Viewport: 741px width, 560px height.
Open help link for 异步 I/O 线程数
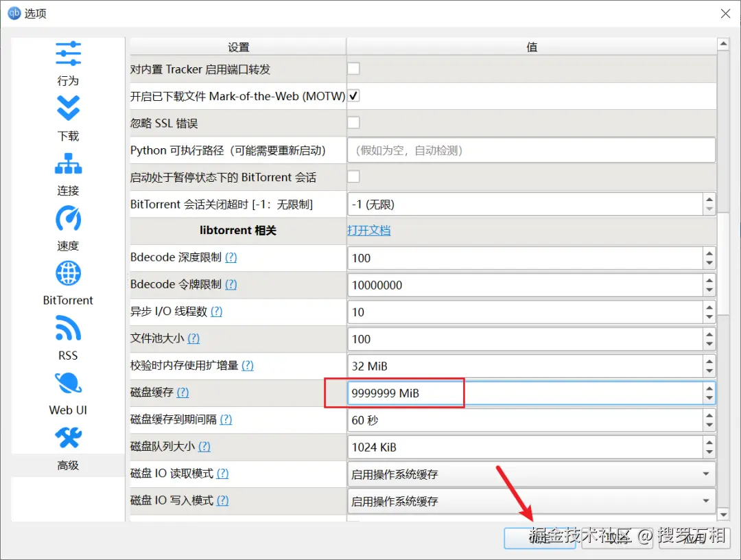216,312
